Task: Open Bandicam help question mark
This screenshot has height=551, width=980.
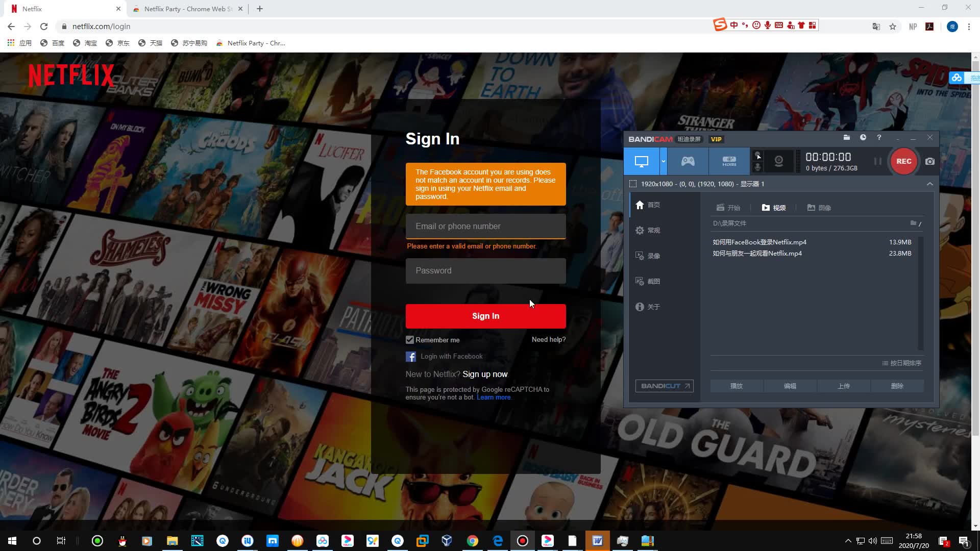Action: (x=879, y=138)
